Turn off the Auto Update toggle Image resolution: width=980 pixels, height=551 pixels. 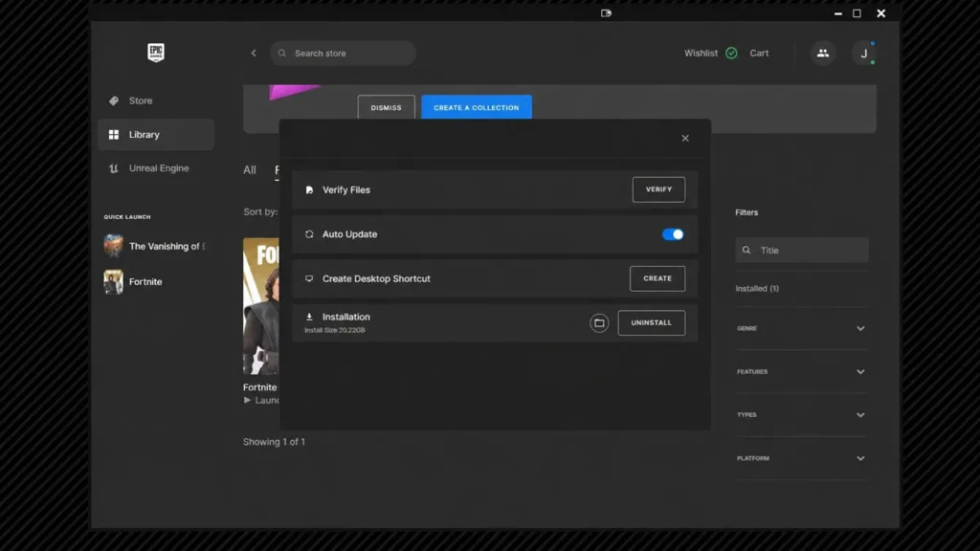click(673, 234)
